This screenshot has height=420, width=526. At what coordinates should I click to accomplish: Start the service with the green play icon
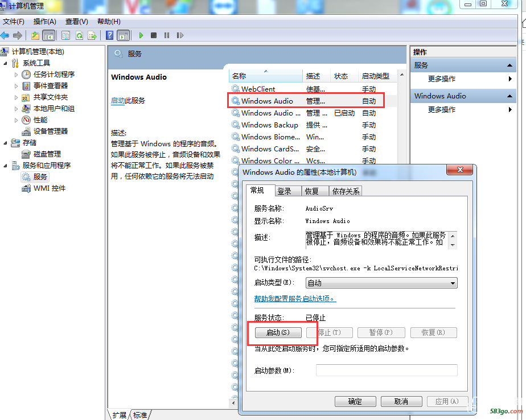pyautogui.click(x=141, y=35)
